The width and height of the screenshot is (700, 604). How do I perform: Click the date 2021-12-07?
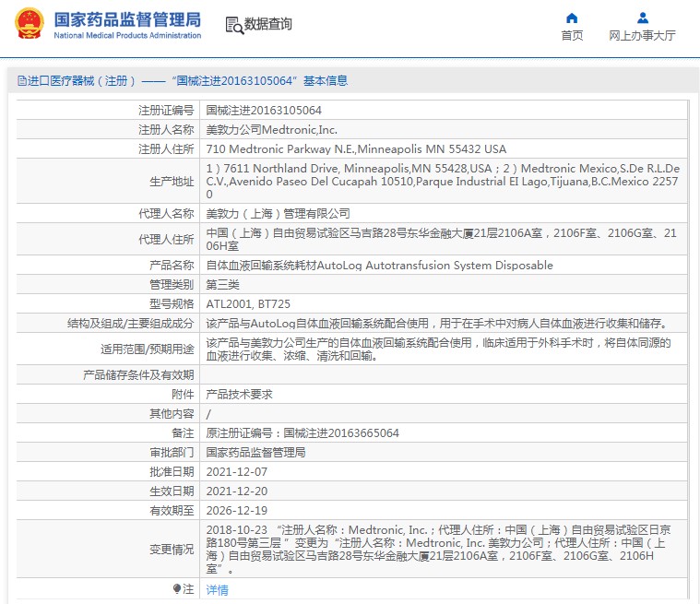[x=237, y=472]
